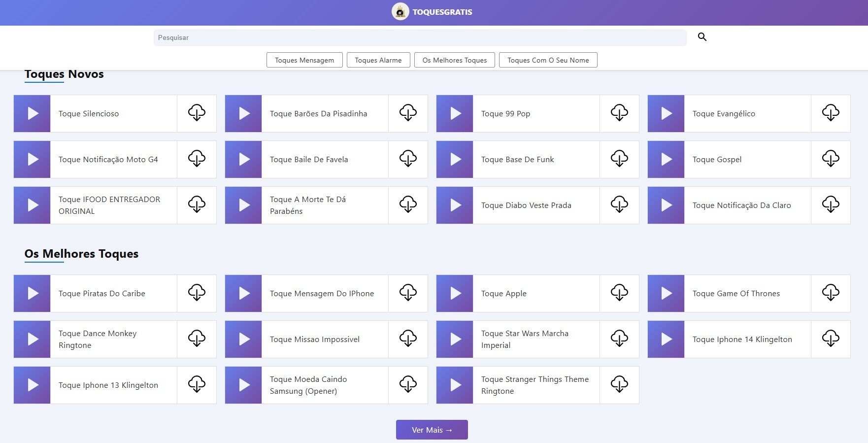Open Toque Stranger Things Theme Ringtone title
The height and width of the screenshot is (443, 868).
pos(535,385)
